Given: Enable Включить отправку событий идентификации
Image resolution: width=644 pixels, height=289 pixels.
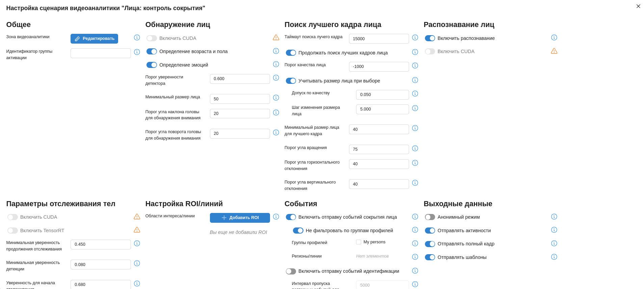Looking at the screenshot, I should click(291, 271).
